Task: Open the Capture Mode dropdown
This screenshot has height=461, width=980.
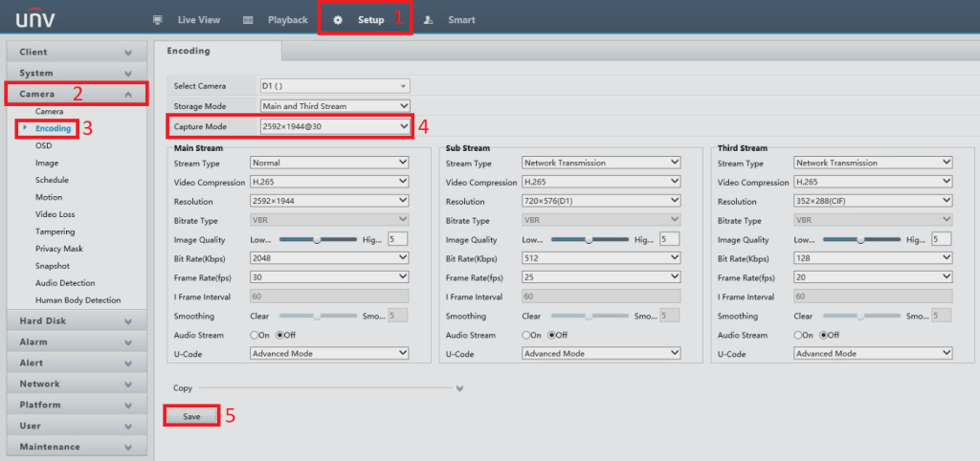Action: click(x=334, y=125)
